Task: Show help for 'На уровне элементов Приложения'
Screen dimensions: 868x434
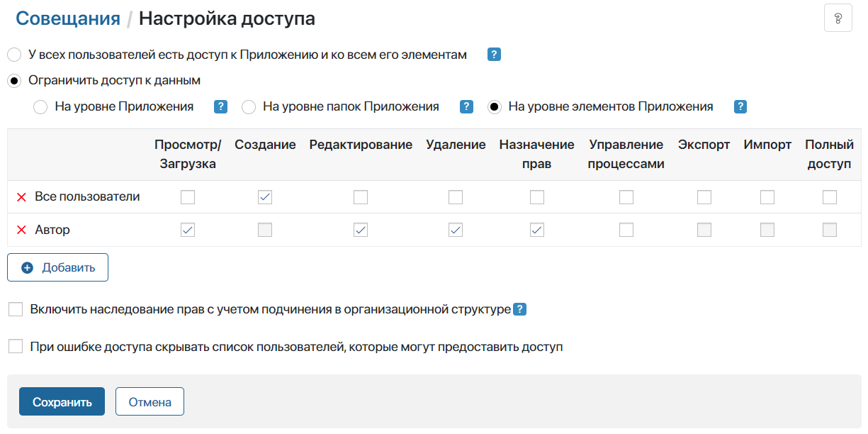Action: click(740, 107)
